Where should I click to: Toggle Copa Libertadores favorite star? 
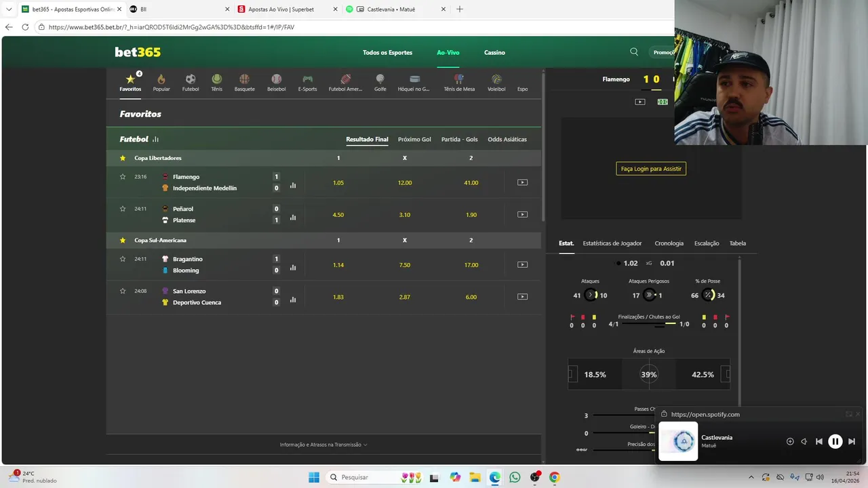(123, 158)
